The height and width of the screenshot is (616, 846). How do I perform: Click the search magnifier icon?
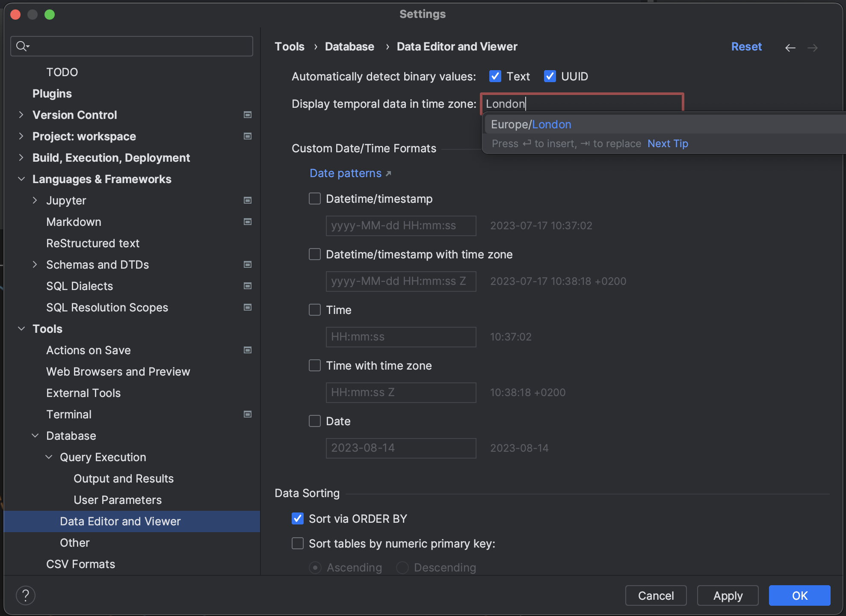coord(22,46)
